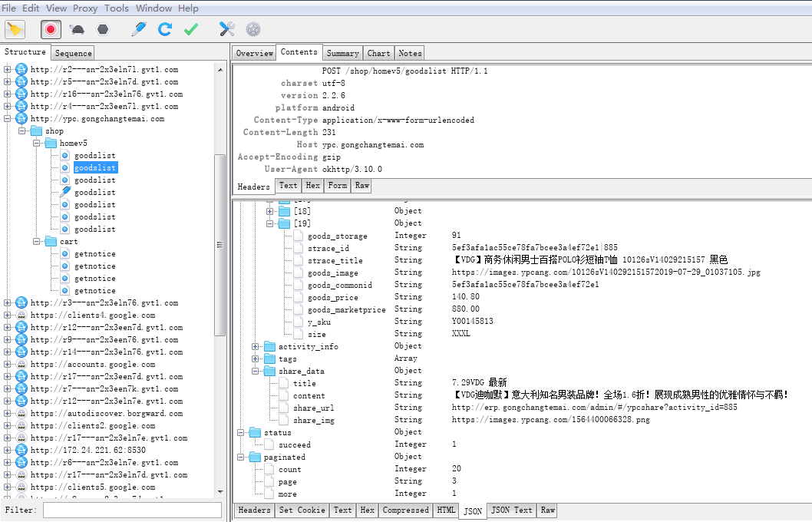Screen dimensions: 812x522
Task: Open tools via the wrench icon
Action: pos(227,29)
